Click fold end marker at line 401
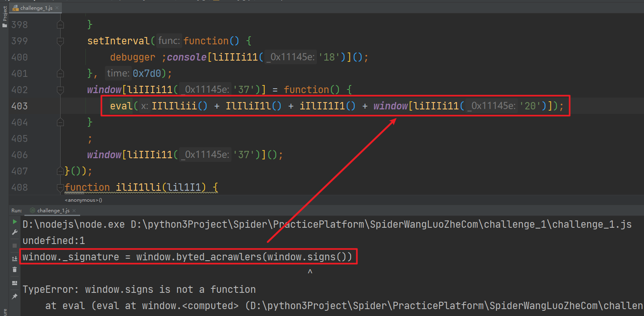 60,74
